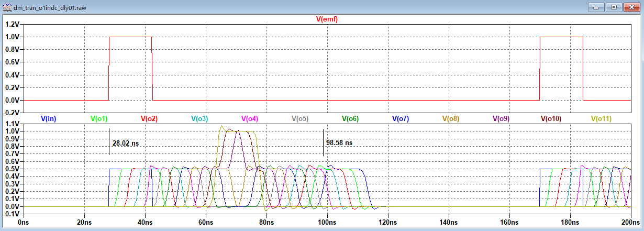Select the V(o4) trace label

tap(250, 119)
